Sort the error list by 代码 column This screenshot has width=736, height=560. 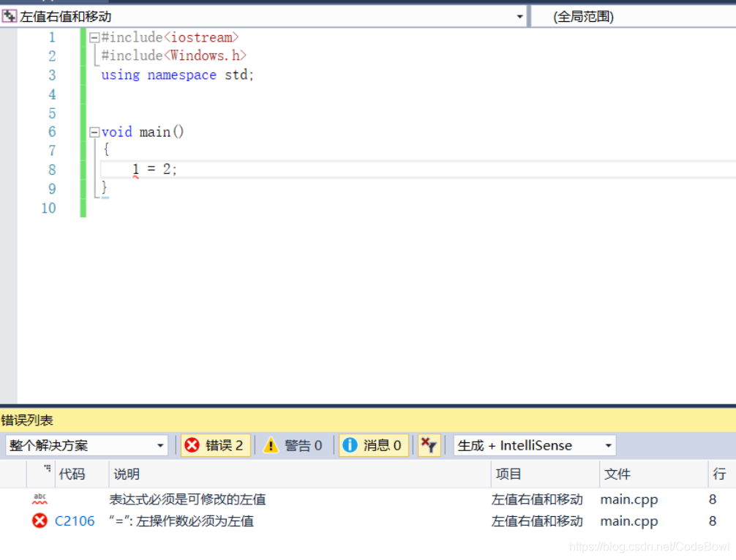point(82,474)
